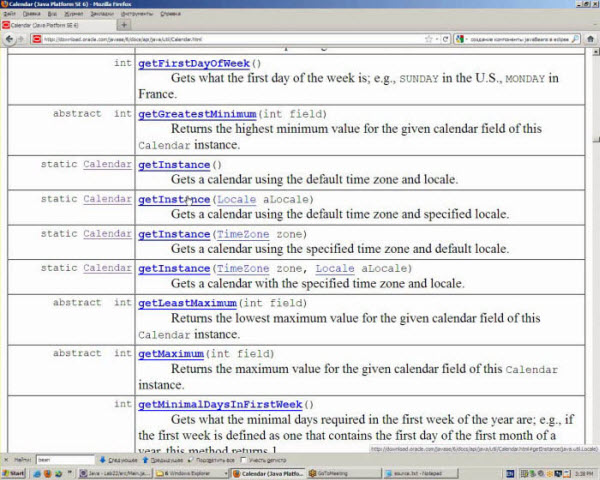Click the vertical page scrollbar
This screenshot has height=480, width=600.
[594, 250]
